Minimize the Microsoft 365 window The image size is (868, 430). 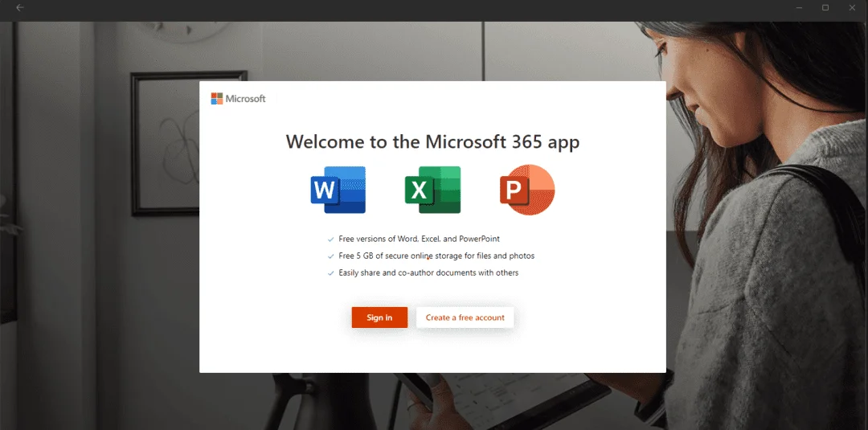point(800,8)
